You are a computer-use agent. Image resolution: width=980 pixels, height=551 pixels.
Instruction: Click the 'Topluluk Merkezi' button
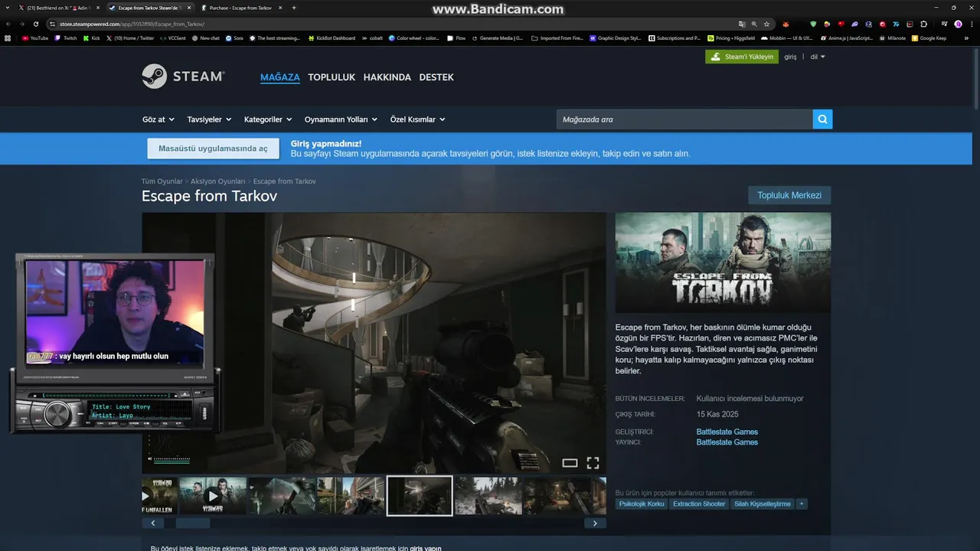(x=789, y=195)
